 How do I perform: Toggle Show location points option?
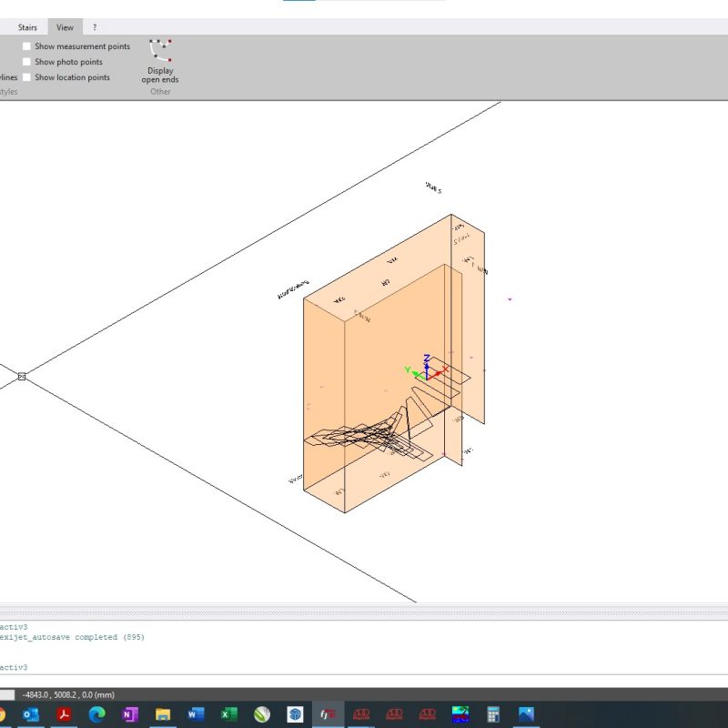tap(27, 77)
